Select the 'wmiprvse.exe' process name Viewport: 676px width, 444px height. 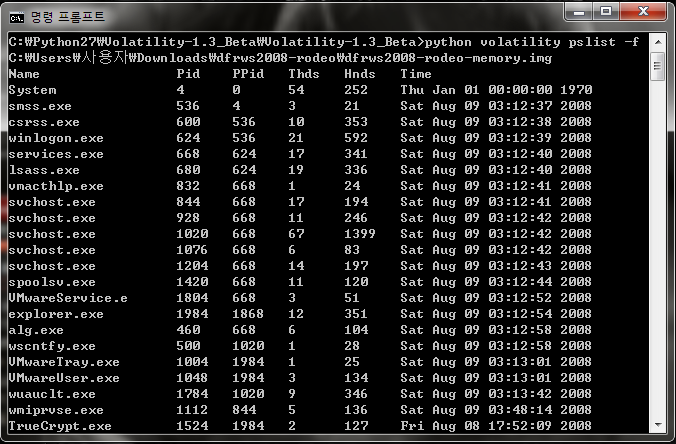56,410
